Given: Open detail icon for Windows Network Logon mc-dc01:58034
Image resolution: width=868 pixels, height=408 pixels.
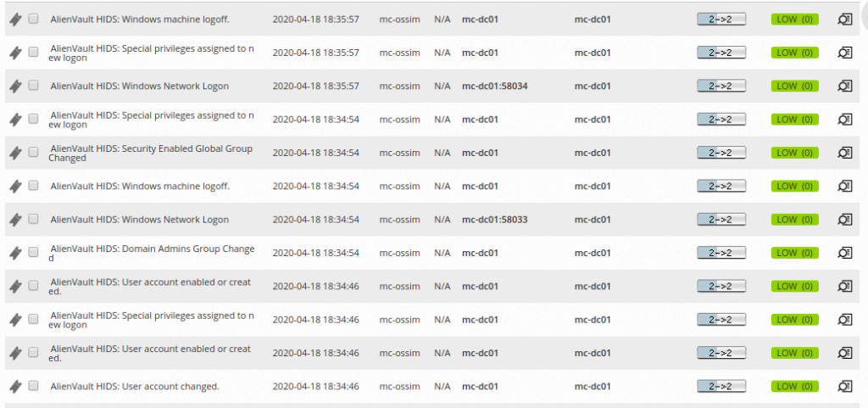Looking at the screenshot, I should pos(844,86).
